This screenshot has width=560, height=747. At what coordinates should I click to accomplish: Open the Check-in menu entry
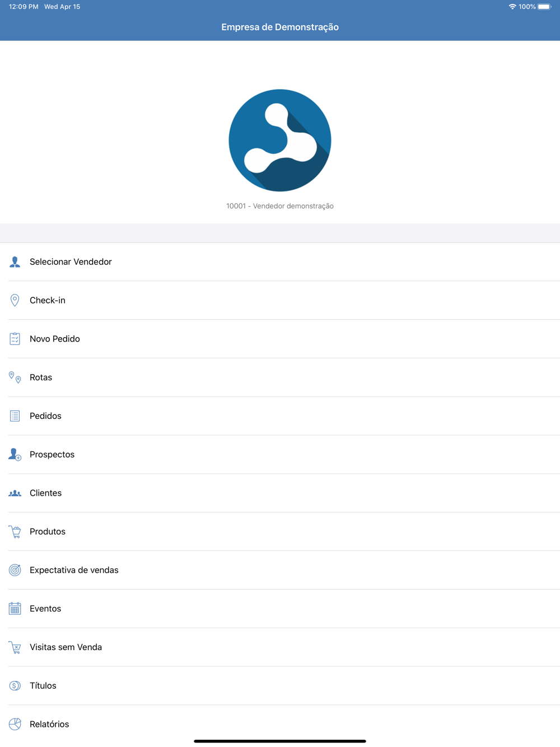(x=280, y=300)
